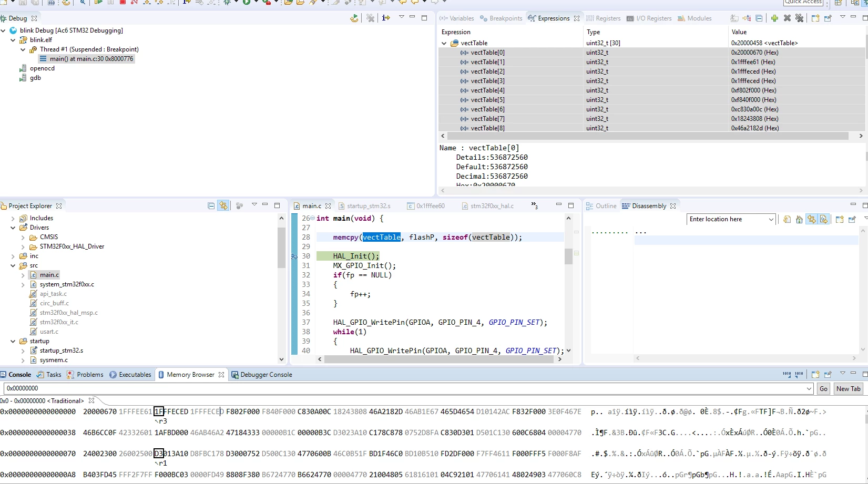This screenshot has width=868, height=484.
Task: Expand the Includes folder
Action: click(x=13, y=218)
